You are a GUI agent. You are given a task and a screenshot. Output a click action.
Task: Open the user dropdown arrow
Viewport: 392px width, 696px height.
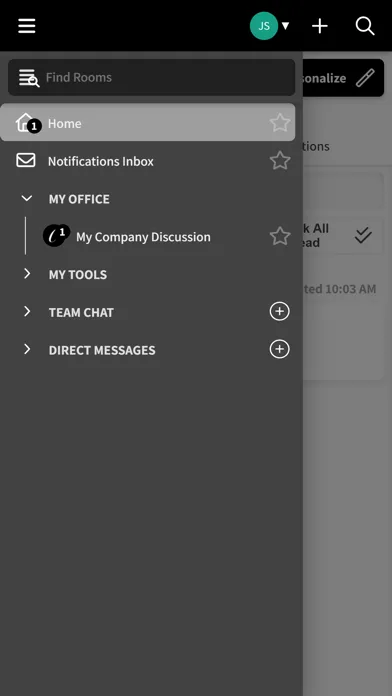(285, 26)
